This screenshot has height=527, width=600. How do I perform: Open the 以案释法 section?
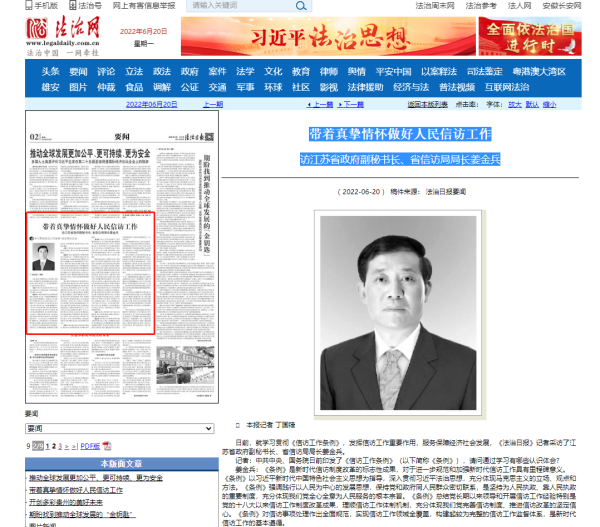coord(439,72)
